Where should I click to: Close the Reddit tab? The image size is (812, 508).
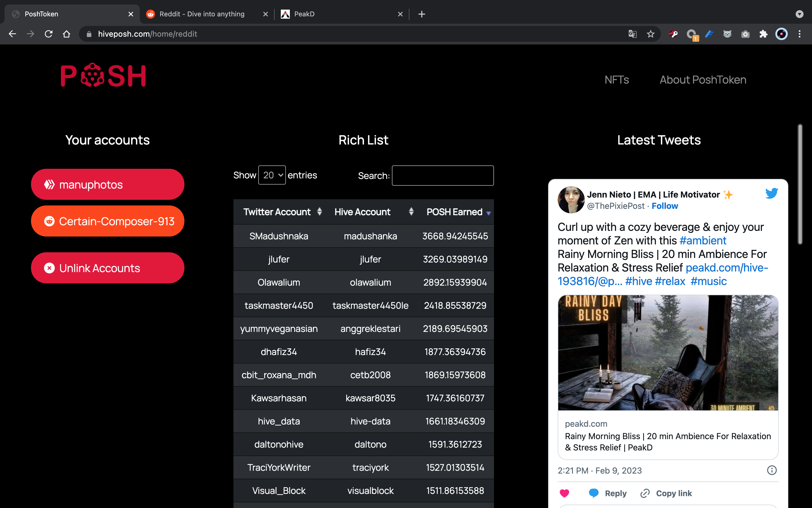[265, 14]
